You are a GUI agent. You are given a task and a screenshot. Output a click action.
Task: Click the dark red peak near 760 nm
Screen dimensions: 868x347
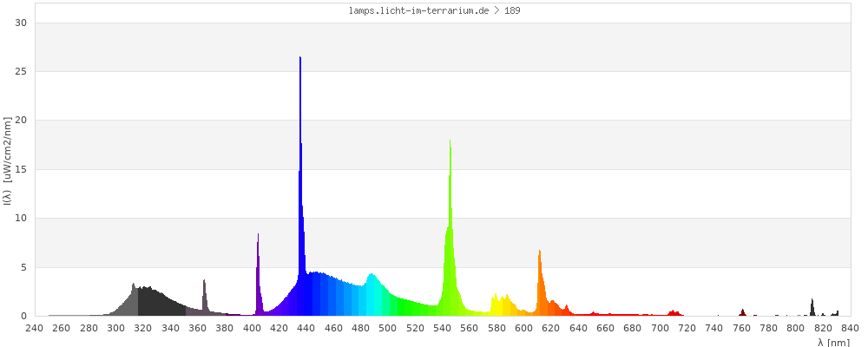(742, 312)
